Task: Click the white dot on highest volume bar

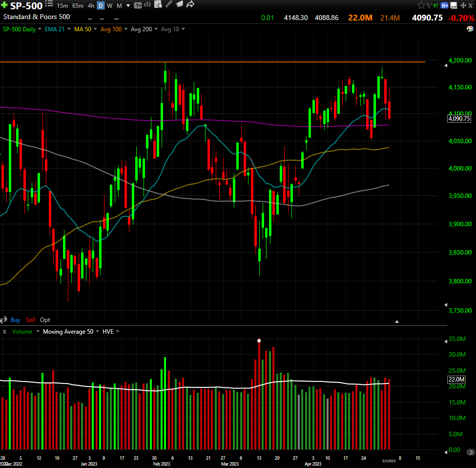Action: point(259,340)
